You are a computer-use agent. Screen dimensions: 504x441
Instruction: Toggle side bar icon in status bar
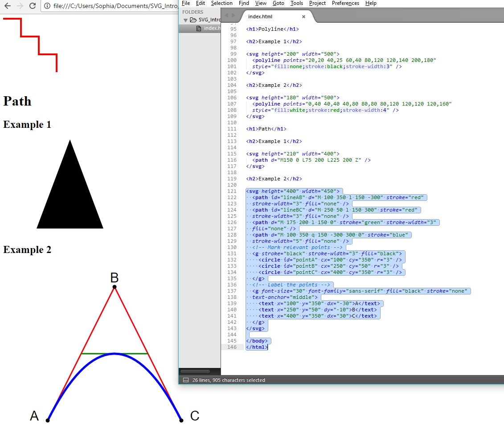pyautogui.click(x=185, y=380)
